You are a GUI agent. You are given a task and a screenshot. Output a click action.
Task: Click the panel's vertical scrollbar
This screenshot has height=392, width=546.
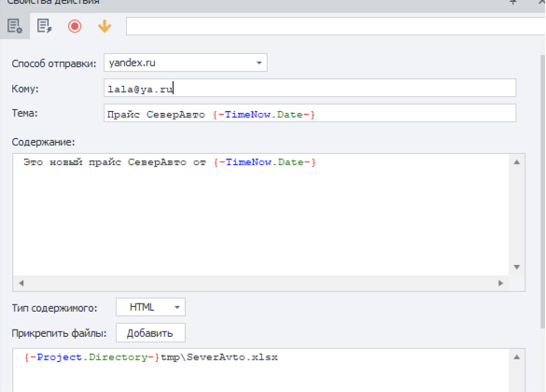click(542, 191)
